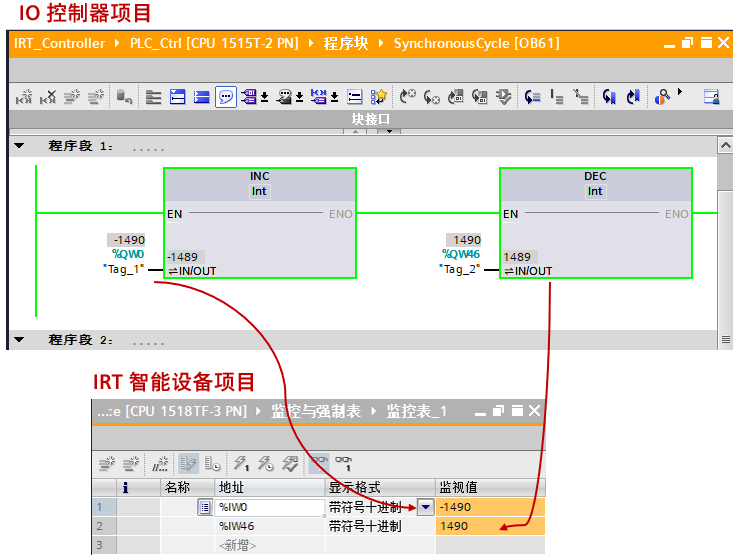
Task: Open display format dropdown for %IW0
Action: tap(426, 507)
